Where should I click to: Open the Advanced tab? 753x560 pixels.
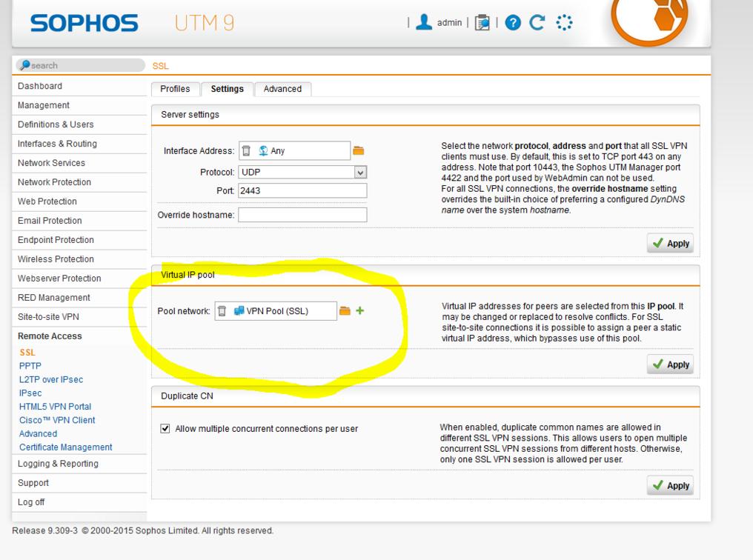pos(282,89)
